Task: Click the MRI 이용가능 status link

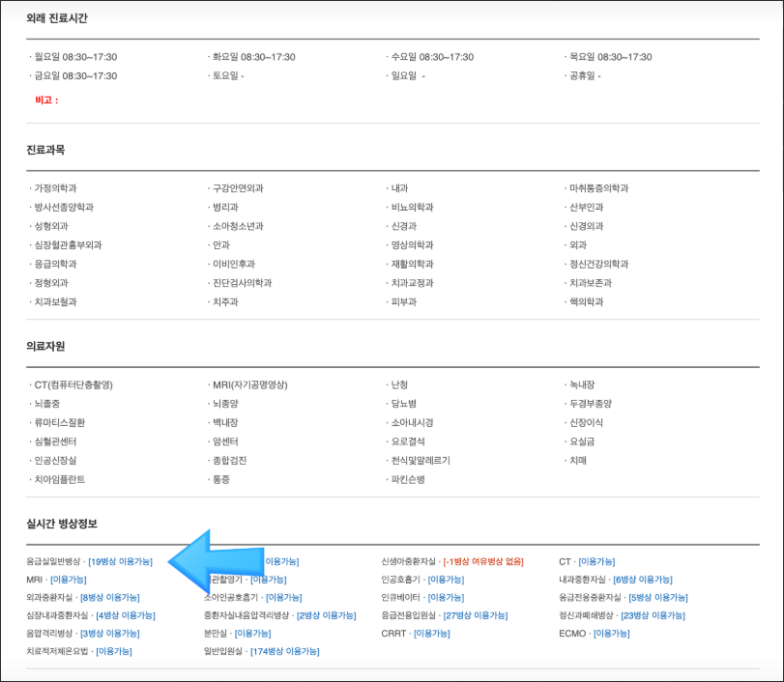Action: (x=68, y=580)
